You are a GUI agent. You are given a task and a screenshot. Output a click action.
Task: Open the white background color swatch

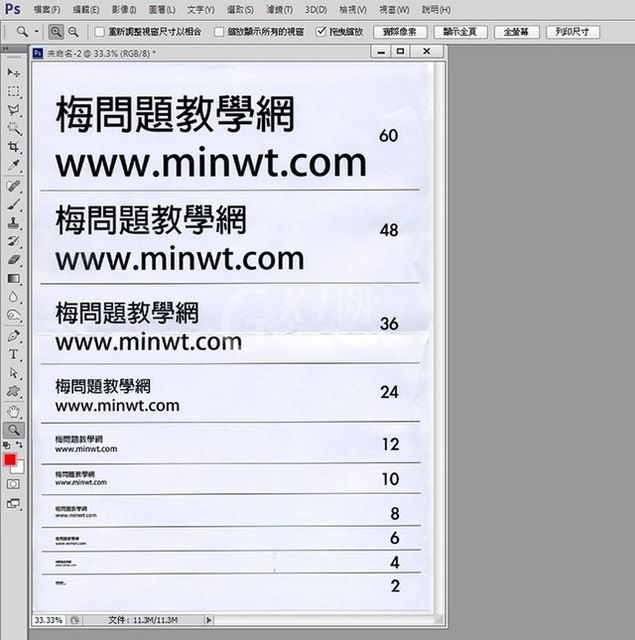19,469
